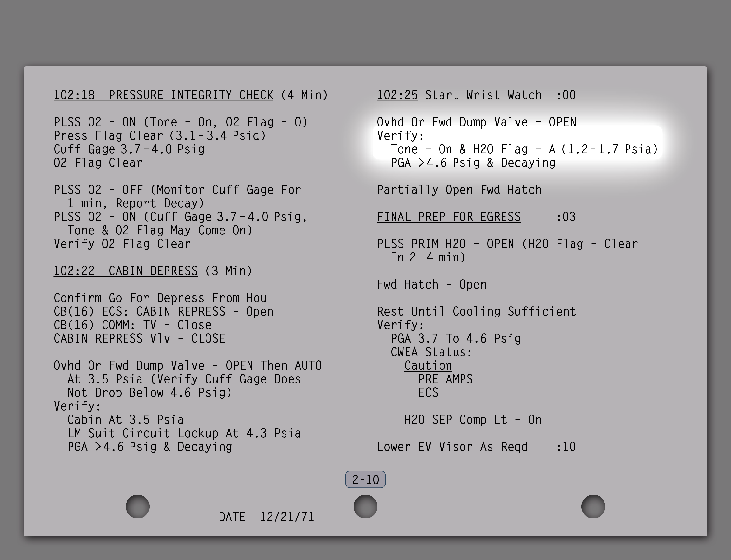Screen dimensions: 731x560
Task: Click the Lower EV Visor As Reqd line
Action: point(452,447)
